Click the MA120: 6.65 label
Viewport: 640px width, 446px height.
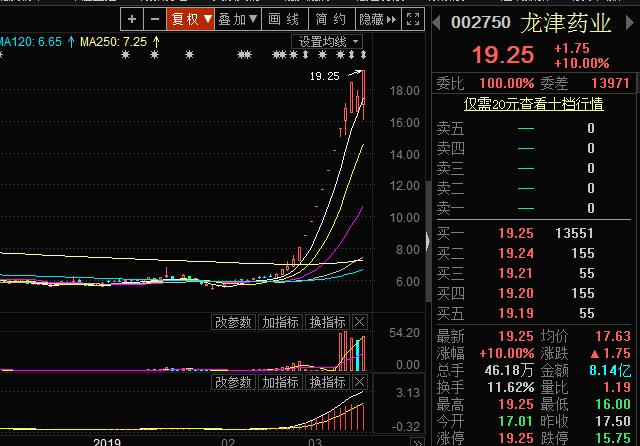pos(31,42)
